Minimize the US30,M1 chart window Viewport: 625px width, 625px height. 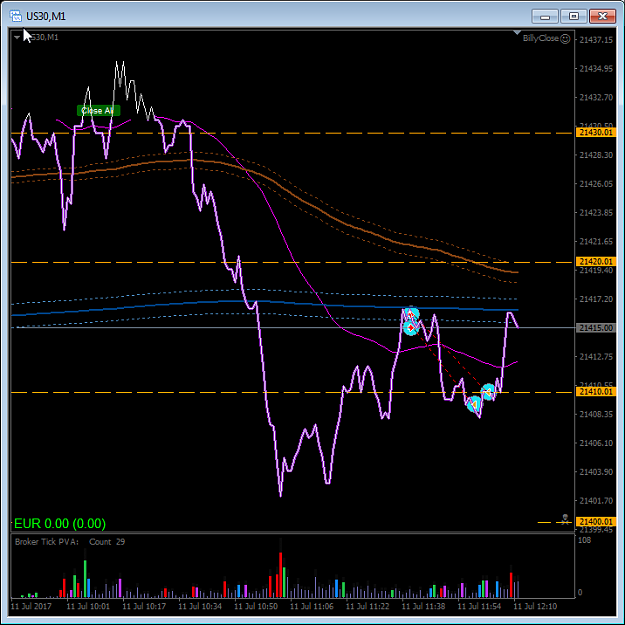pyautogui.click(x=544, y=16)
